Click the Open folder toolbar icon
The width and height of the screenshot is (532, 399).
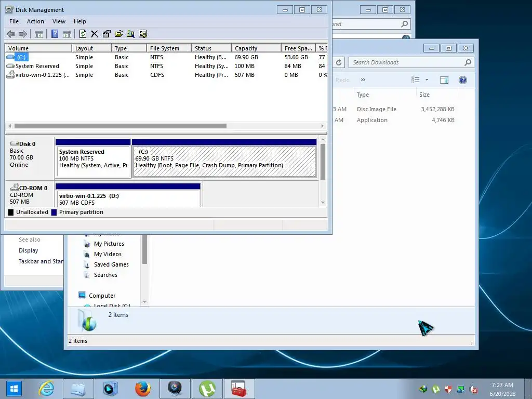coord(118,34)
